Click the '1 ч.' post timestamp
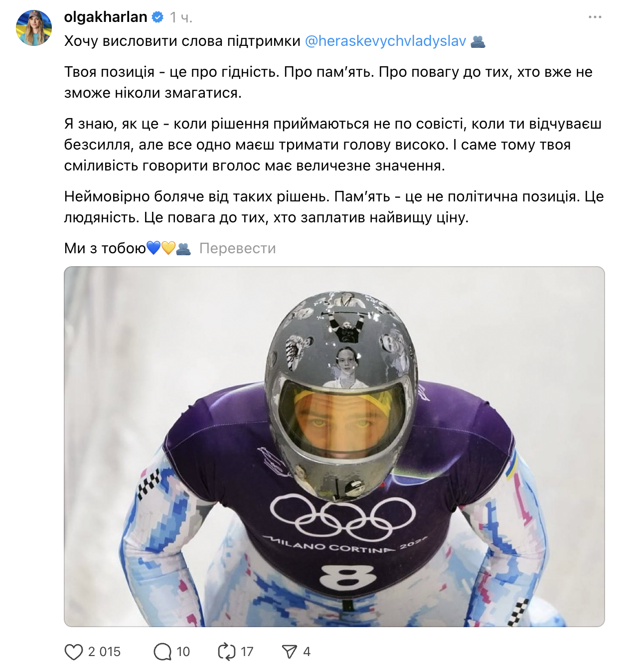The image size is (623, 672). [180, 18]
